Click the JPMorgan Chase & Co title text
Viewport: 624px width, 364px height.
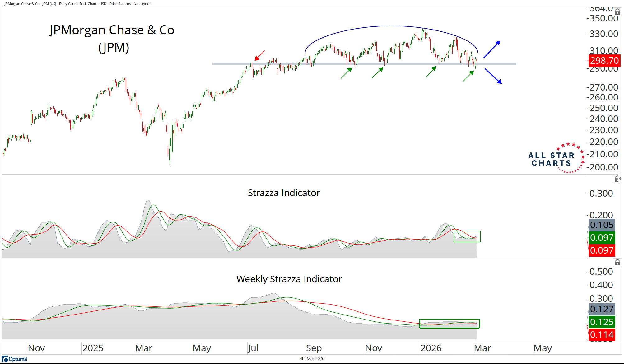click(x=112, y=30)
